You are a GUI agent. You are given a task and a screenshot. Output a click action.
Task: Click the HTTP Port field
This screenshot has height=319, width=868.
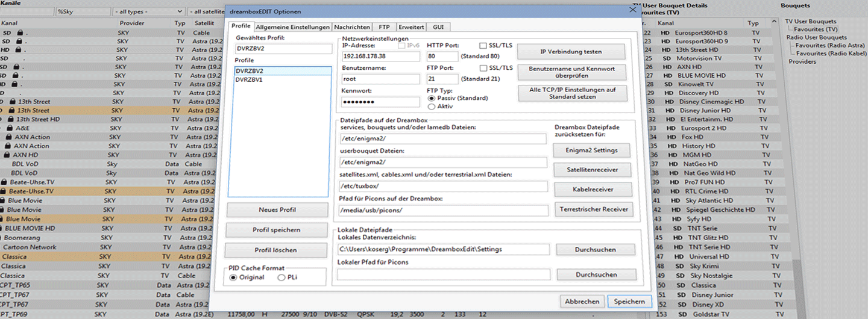click(442, 56)
